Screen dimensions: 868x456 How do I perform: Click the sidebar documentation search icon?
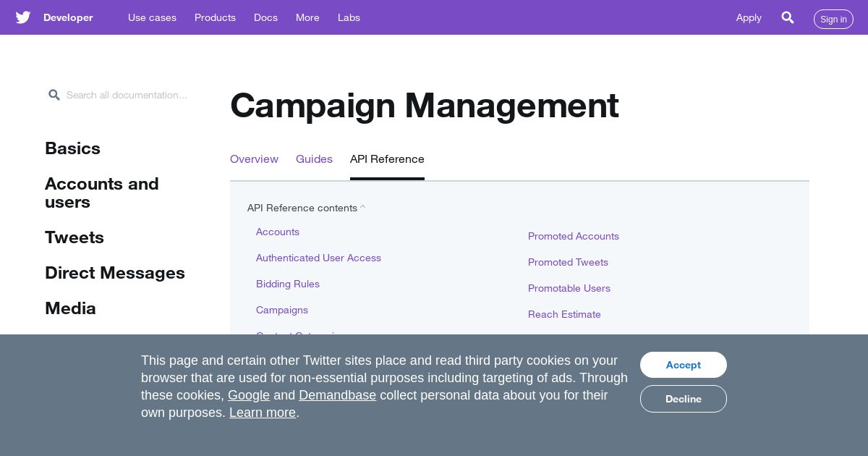(x=54, y=95)
